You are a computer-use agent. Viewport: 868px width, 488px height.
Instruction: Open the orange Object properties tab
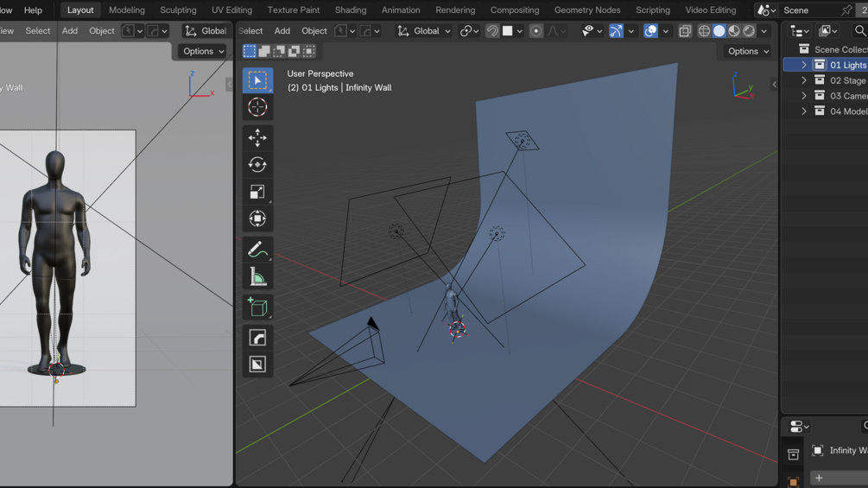click(x=793, y=481)
